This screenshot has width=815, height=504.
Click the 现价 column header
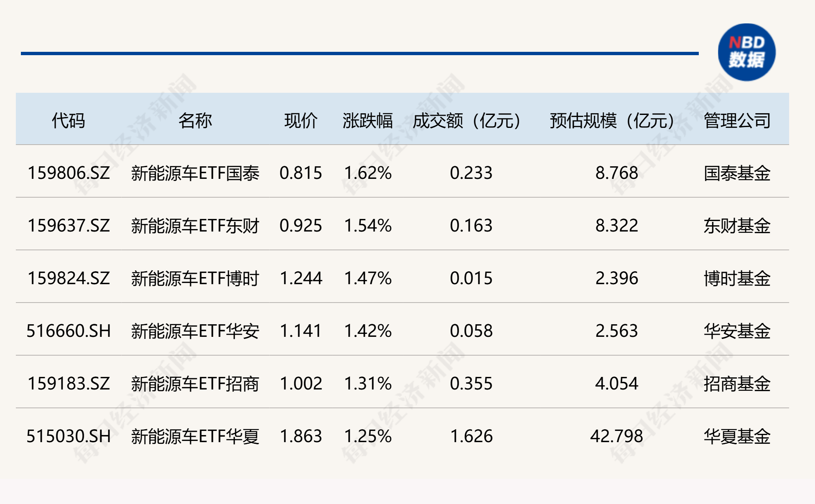(x=301, y=121)
